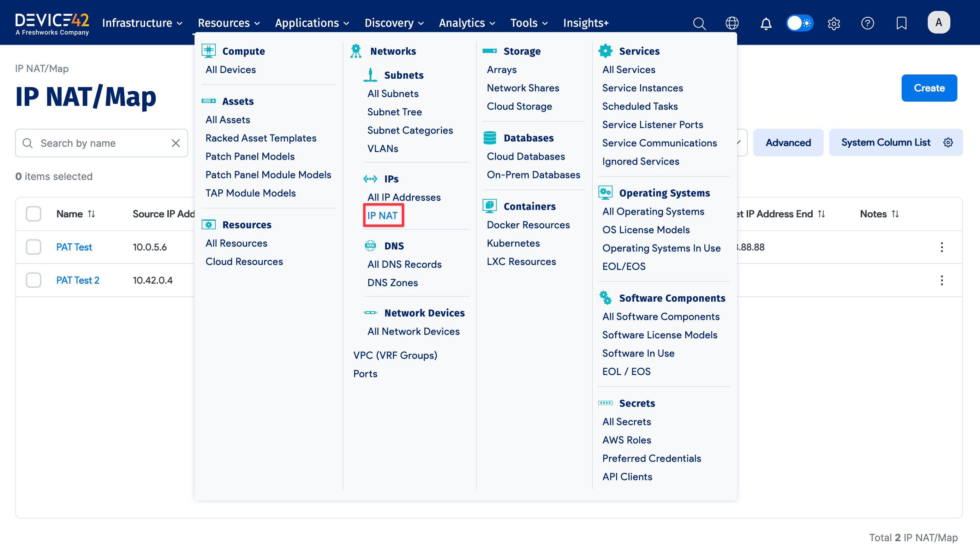Open notifications bell icon
This screenshot has width=980, height=556.
[x=766, y=23]
